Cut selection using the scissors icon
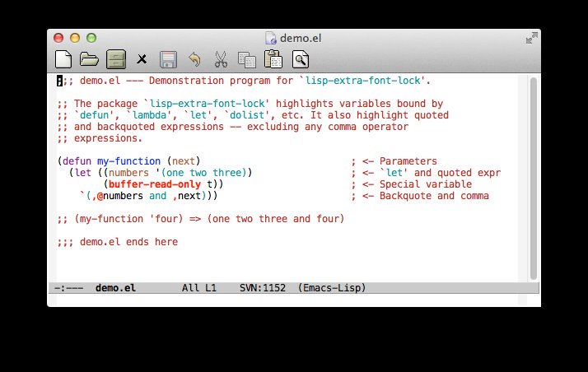 point(221,58)
